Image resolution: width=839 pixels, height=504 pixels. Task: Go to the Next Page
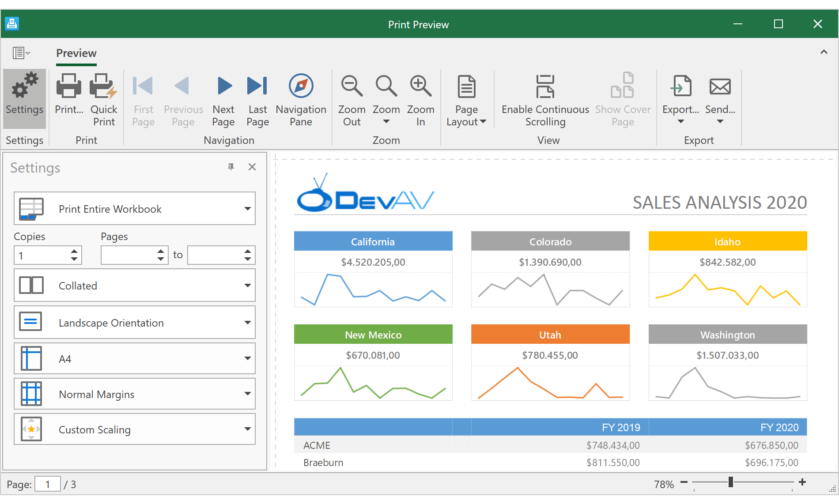(223, 86)
